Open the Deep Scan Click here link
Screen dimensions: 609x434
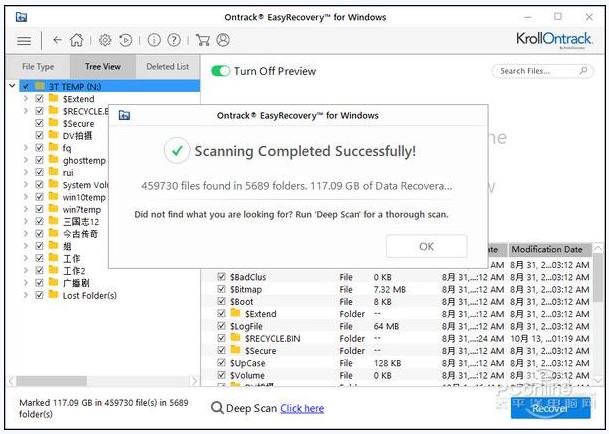[x=302, y=408]
